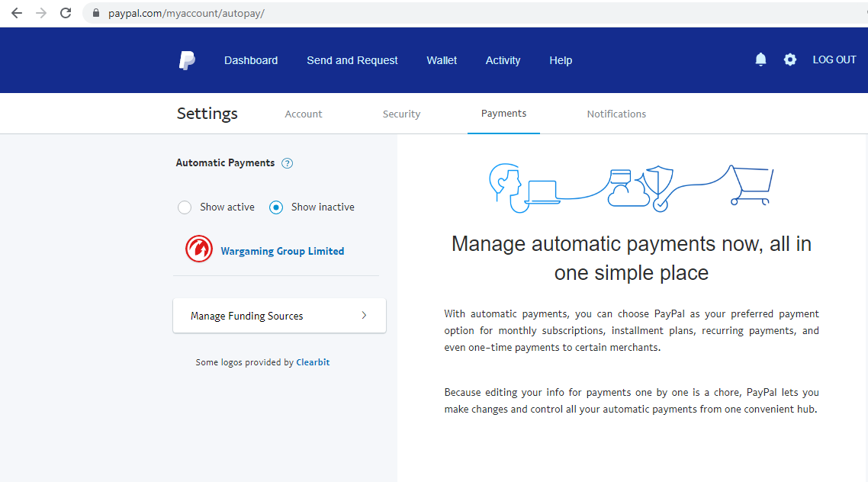The image size is (868, 482).
Task: Click the LOG OUT link
Action: click(x=834, y=59)
